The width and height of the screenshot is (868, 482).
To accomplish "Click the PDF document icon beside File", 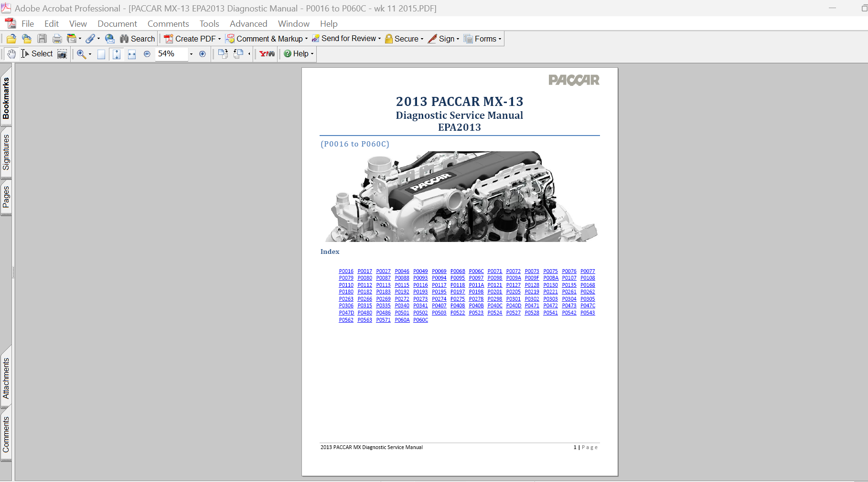I will point(11,23).
